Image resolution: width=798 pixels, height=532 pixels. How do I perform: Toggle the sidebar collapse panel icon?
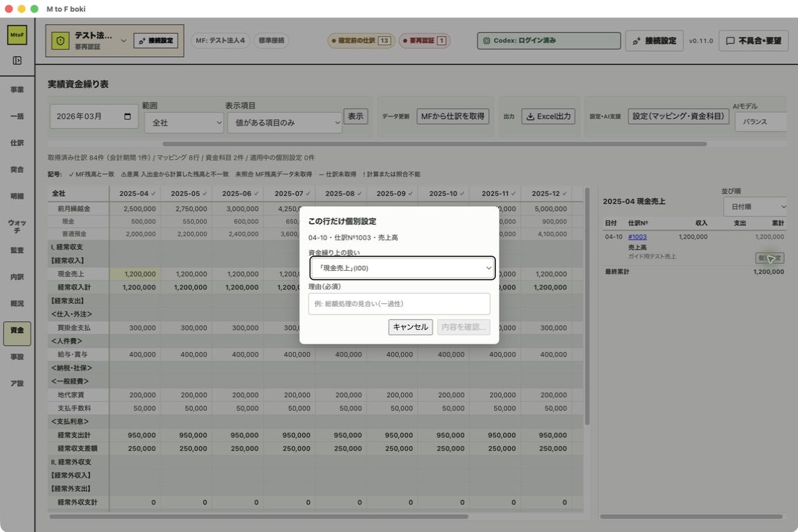[17, 60]
